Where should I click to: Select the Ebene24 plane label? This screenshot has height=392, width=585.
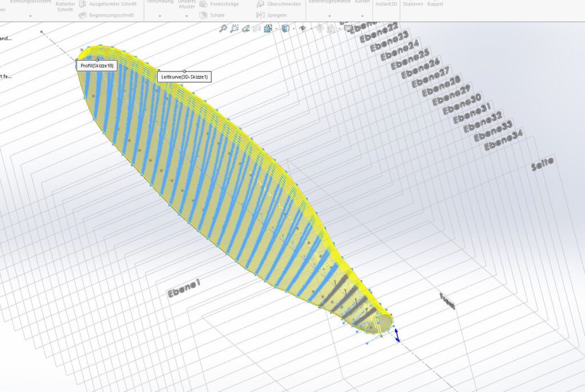399,50
